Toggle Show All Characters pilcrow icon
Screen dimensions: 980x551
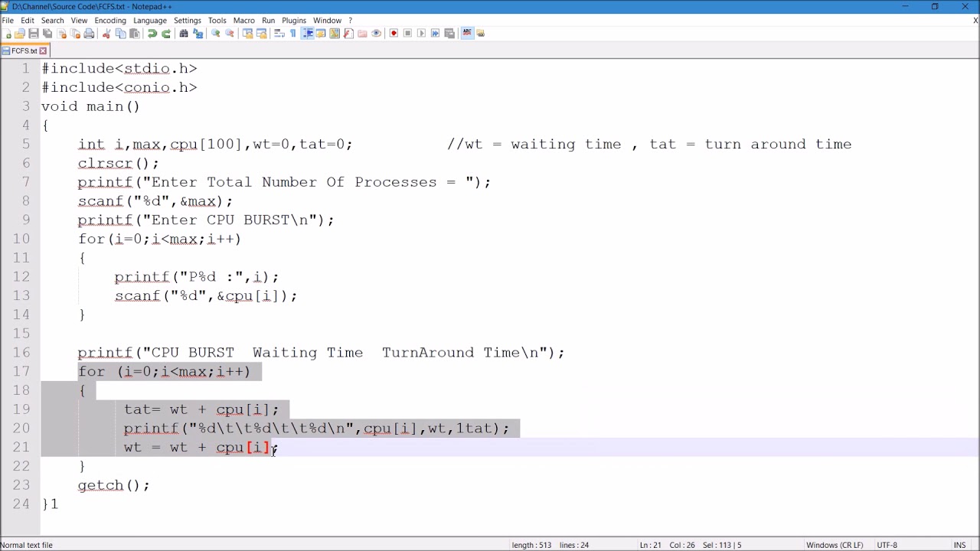(292, 33)
